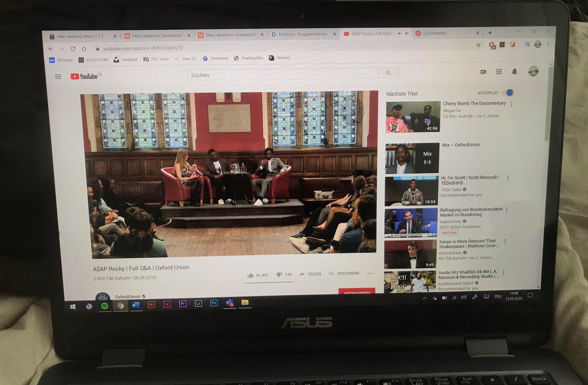Image resolution: width=588 pixels, height=385 pixels.
Task: Open more actions under the video title
Action: (370, 273)
